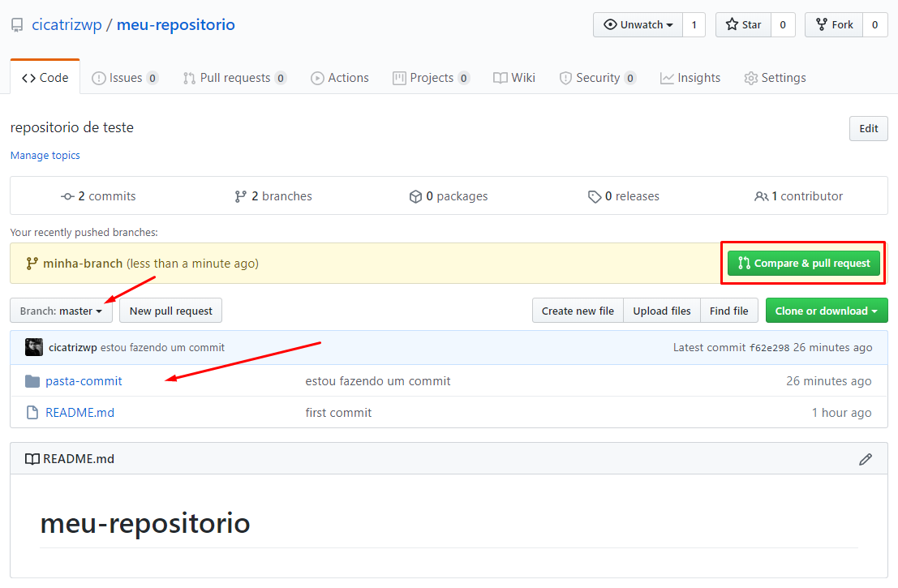Click the branch icon beside minha-branch

point(32,264)
